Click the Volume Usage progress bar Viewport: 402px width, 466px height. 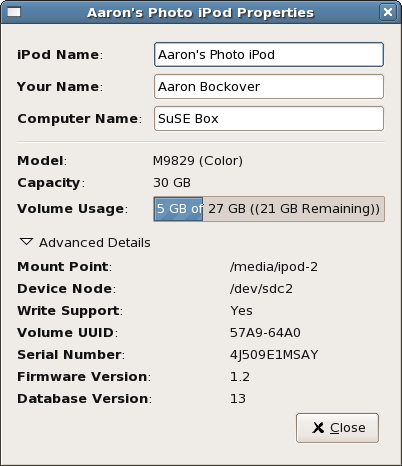click(269, 209)
